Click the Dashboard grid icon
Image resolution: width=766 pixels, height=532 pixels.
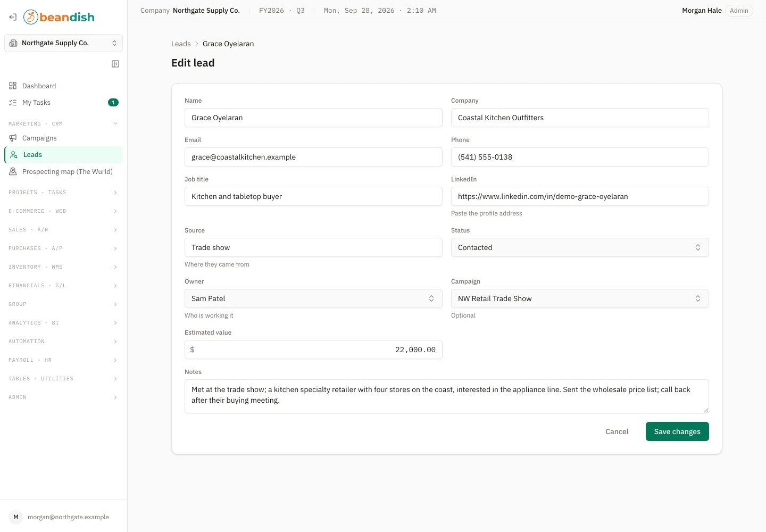[13, 86]
